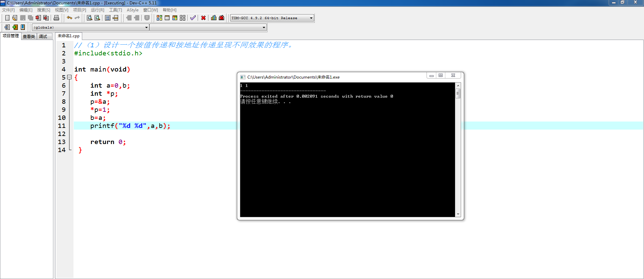
Task: Open profile analysis bar chart icon
Action: pos(214,18)
